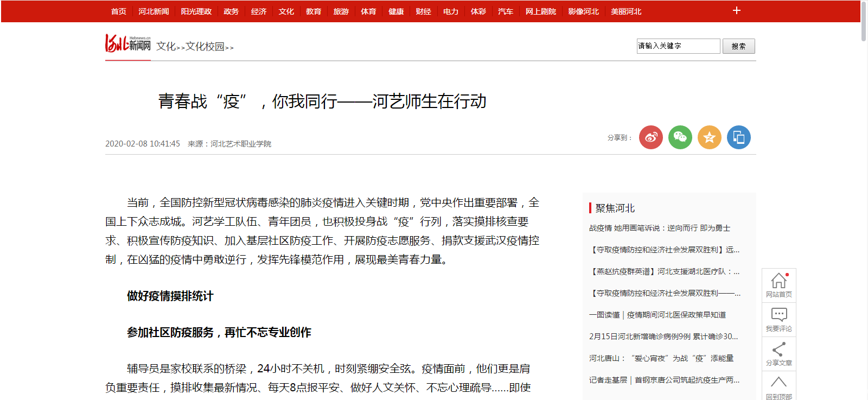Focus the keyword search input field
868x400 pixels.
pyautogui.click(x=678, y=46)
